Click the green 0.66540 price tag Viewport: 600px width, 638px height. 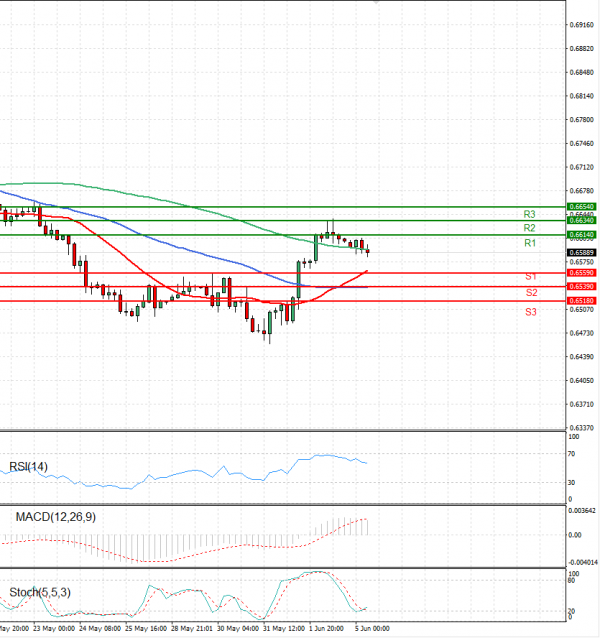point(582,206)
